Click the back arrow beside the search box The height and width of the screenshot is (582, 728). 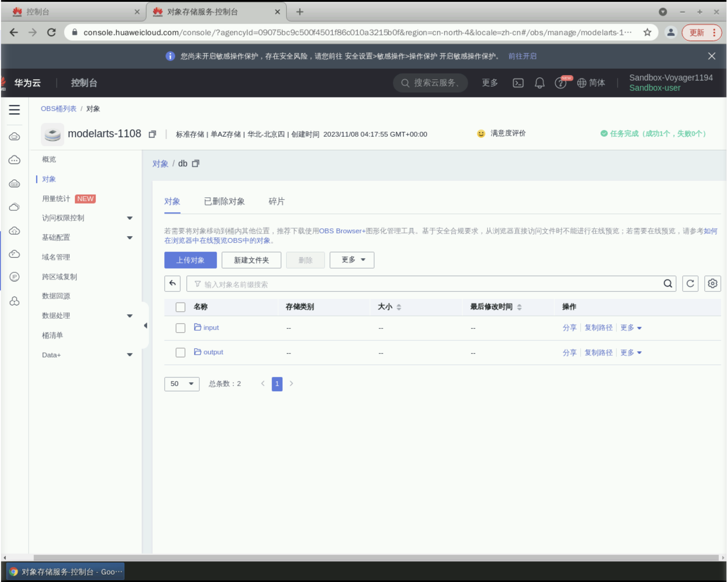pos(172,283)
